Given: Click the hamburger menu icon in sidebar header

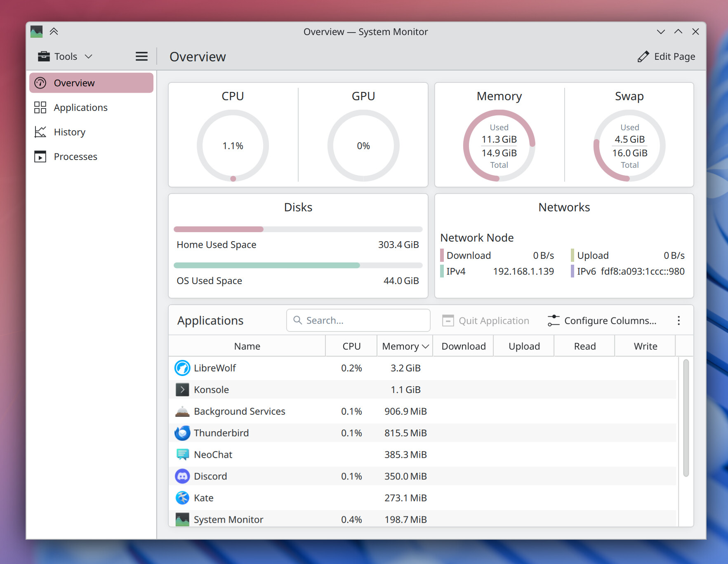Looking at the screenshot, I should tap(141, 56).
